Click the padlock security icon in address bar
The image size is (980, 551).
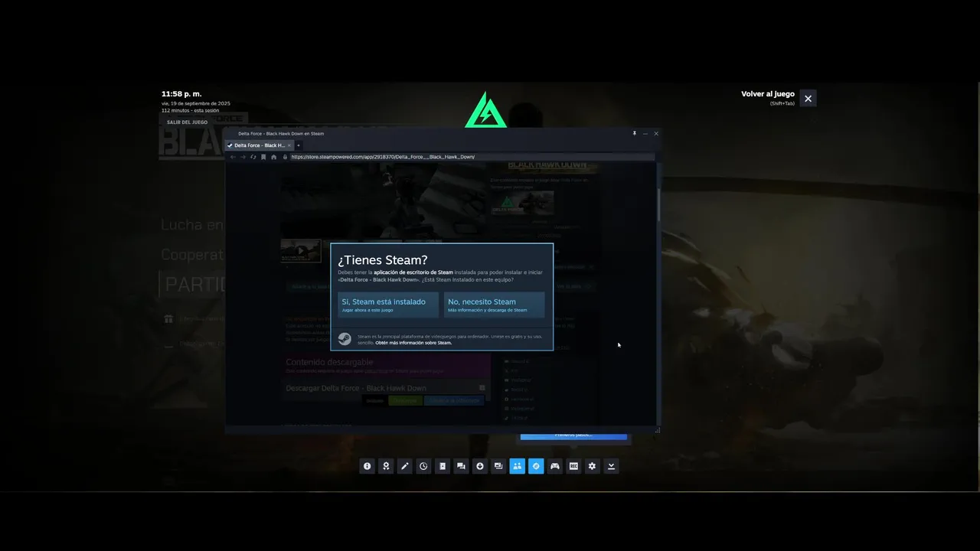point(285,157)
